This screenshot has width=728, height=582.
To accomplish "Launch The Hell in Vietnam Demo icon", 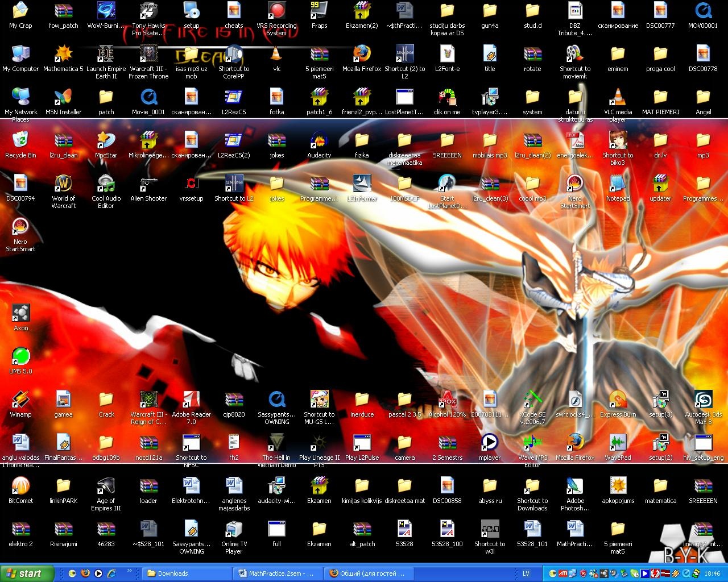I will click(276, 443).
